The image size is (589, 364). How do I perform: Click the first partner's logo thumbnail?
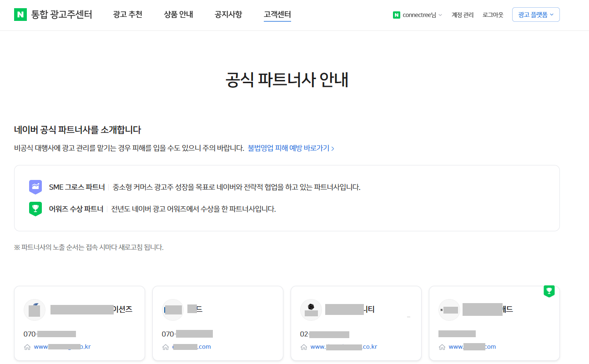[x=35, y=309]
